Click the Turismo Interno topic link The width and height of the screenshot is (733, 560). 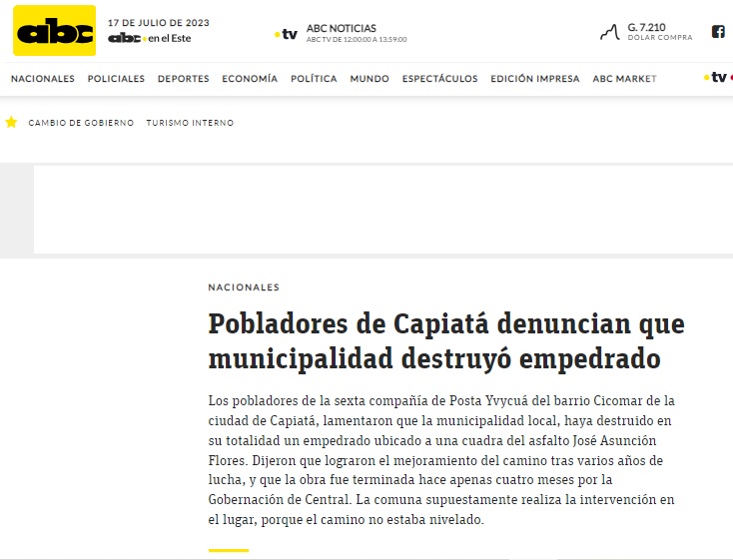190,123
